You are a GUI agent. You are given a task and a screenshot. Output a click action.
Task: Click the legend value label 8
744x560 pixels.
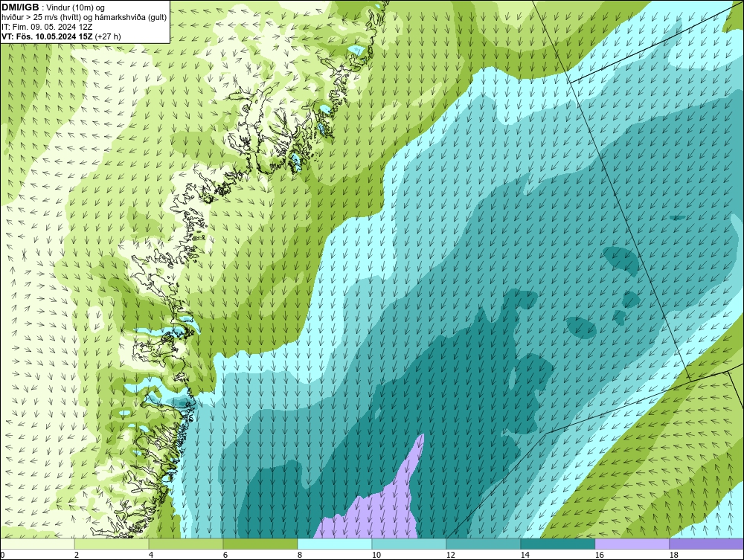(x=299, y=555)
